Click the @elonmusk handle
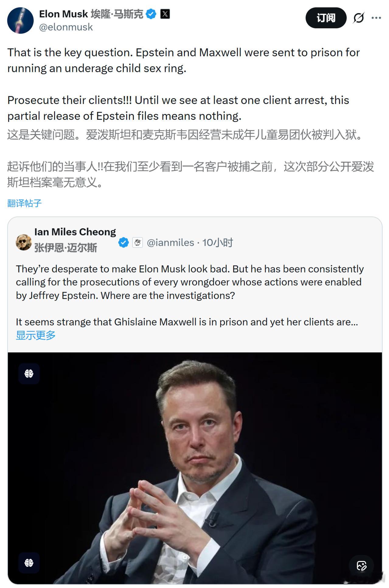Image resolution: width=389 pixels, height=588 pixels. pos(65,28)
